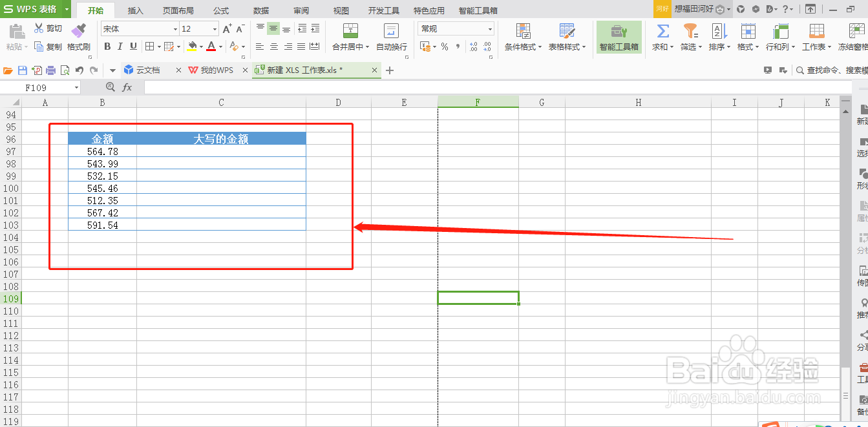The image size is (868, 427).
Task: Click the user account name 想福田河好
Action: pyautogui.click(x=693, y=9)
